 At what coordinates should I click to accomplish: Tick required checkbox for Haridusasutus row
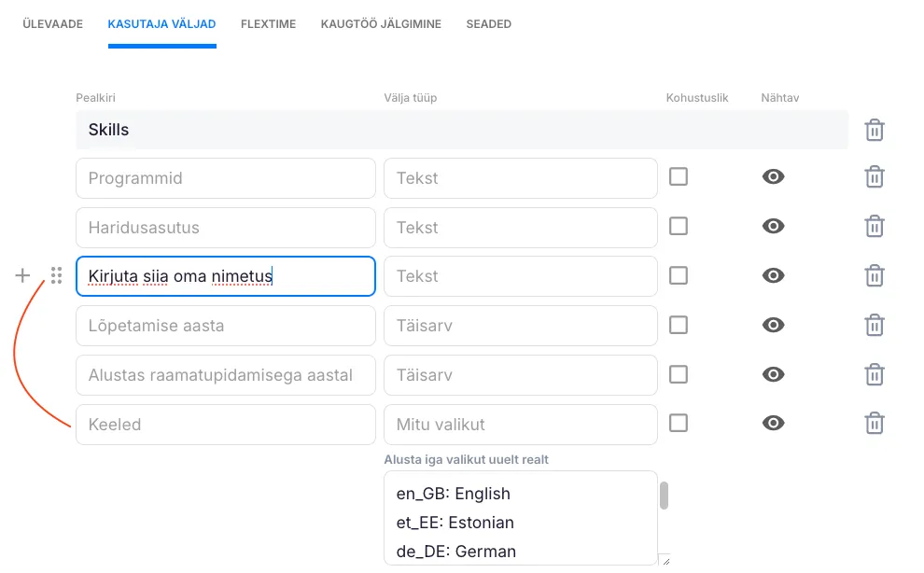click(679, 226)
